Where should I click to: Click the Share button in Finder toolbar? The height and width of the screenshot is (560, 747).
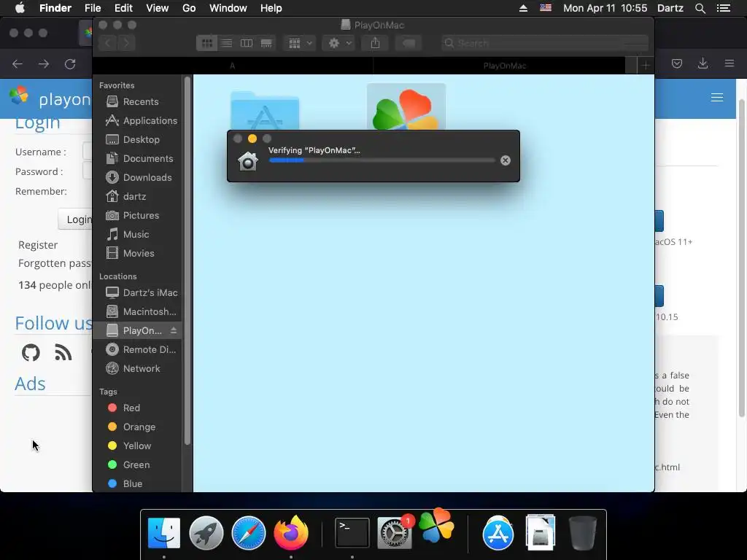[376, 43]
